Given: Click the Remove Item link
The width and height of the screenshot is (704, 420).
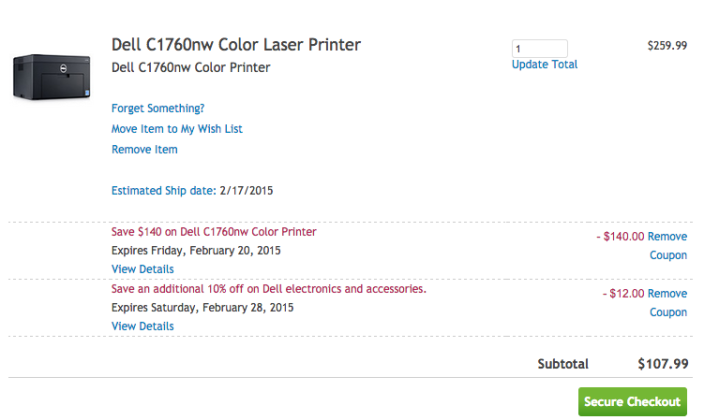Looking at the screenshot, I should [x=144, y=150].
